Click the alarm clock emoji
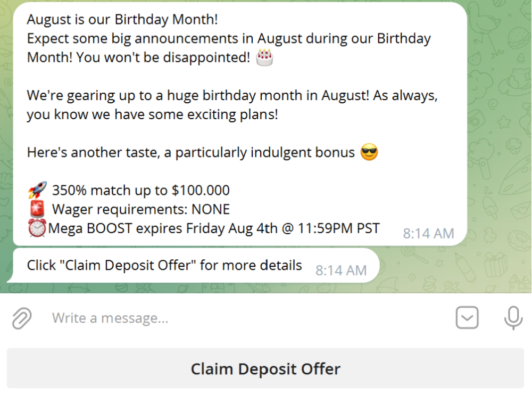This screenshot has width=532, height=394. coord(37,228)
